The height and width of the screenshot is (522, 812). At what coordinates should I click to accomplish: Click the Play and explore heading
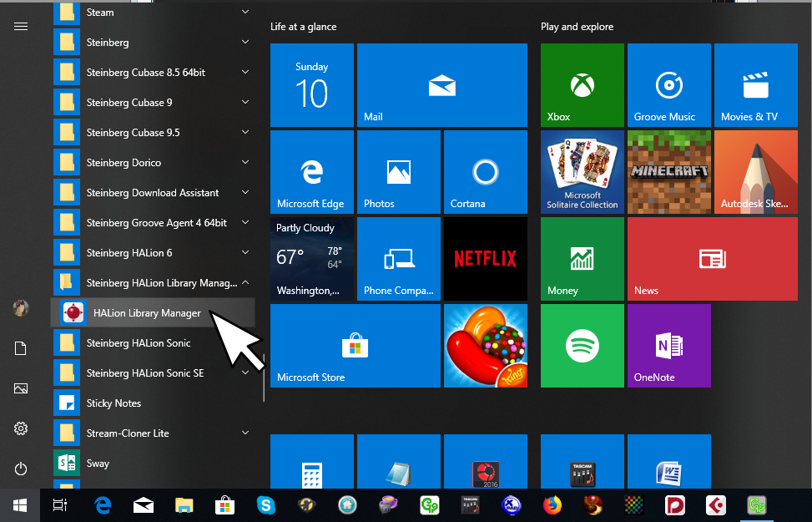pos(577,27)
